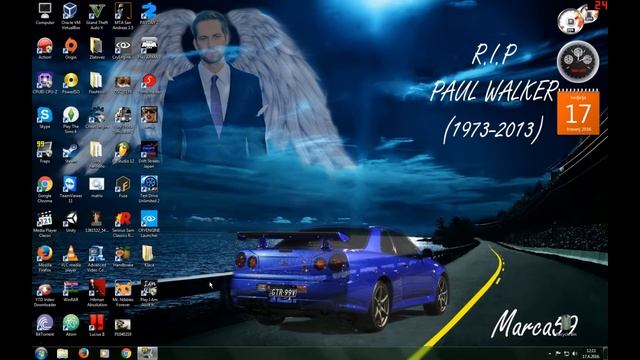Select Test Drive Unlimited 2 shortcut

(149, 189)
